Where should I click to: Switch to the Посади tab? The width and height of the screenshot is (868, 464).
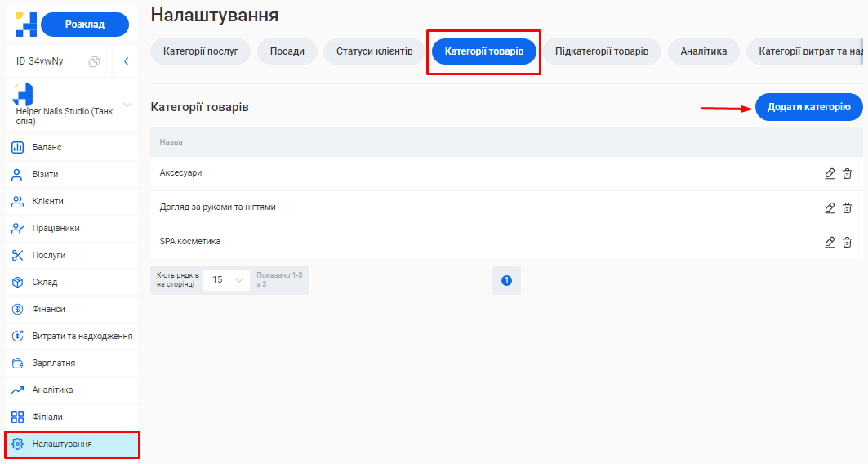pyautogui.click(x=287, y=51)
